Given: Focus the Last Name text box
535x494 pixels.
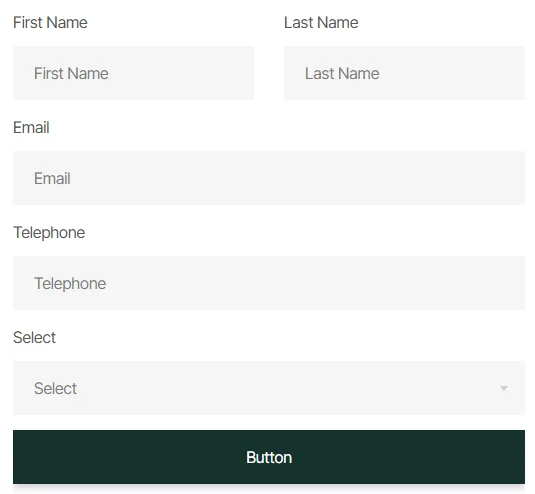Looking at the screenshot, I should pos(404,73).
